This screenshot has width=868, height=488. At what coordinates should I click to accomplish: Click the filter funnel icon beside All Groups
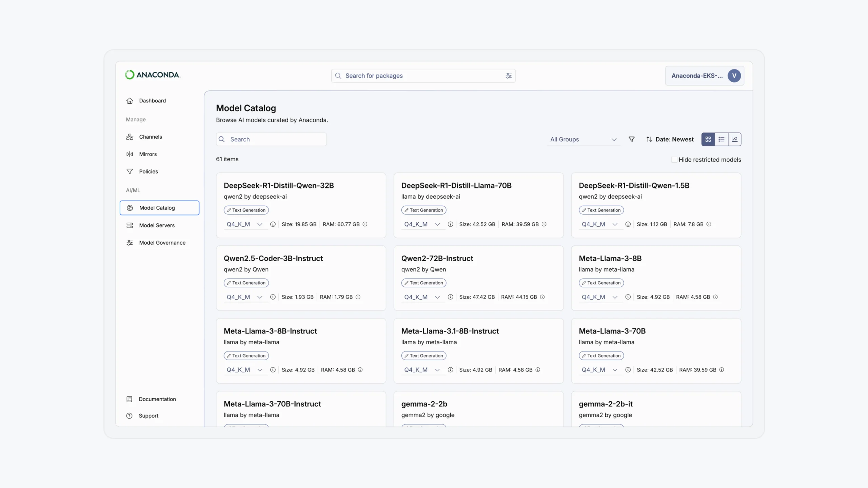pyautogui.click(x=631, y=139)
